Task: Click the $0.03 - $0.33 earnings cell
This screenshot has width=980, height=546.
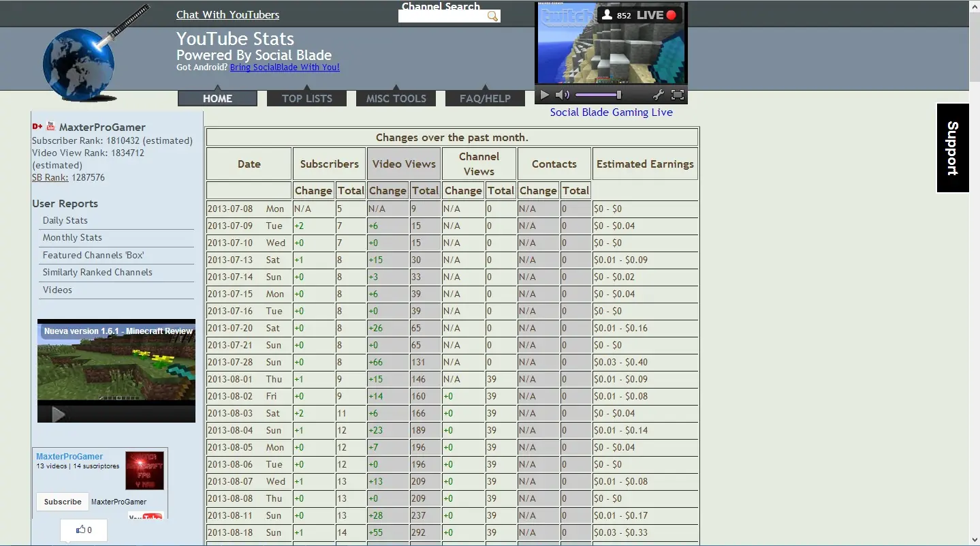Action: pyautogui.click(x=645, y=532)
